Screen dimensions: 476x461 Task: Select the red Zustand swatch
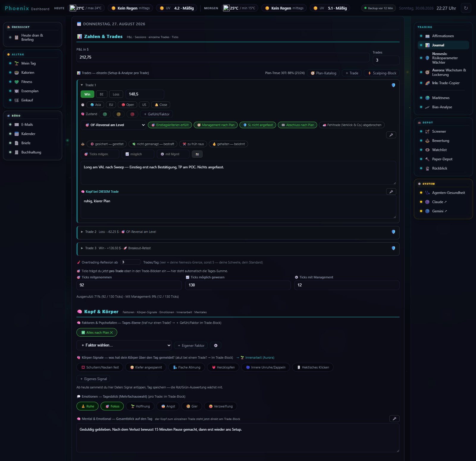click(132, 114)
